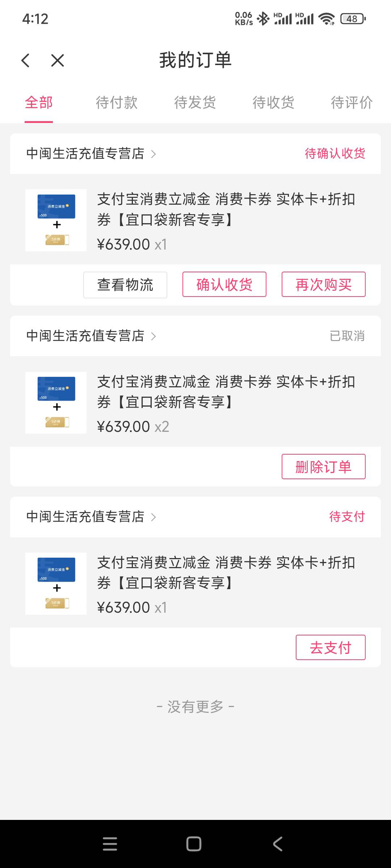The image size is (391, 868).
Task: Expand the store chevron on the 已取消 order
Action: 154,336
